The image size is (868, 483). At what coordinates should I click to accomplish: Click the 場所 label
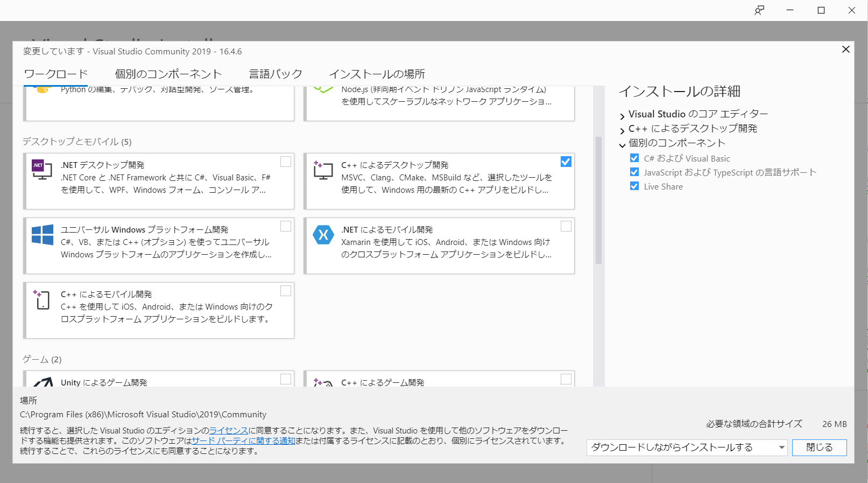pos(29,401)
